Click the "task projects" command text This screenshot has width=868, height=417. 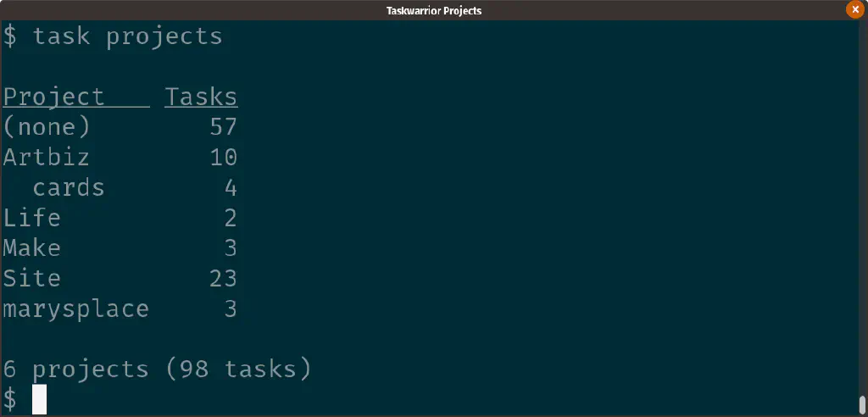point(127,36)
